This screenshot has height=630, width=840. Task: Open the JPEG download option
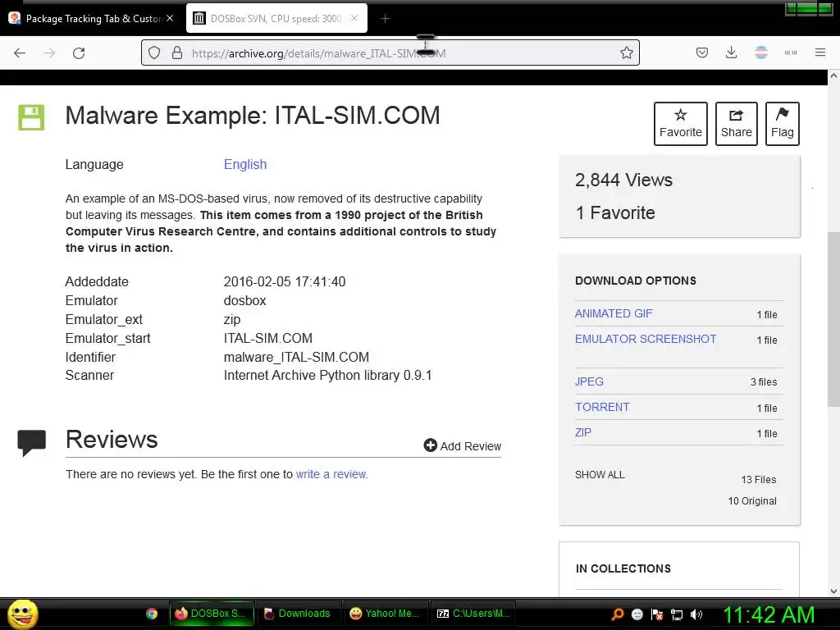(x=589, y=381)
